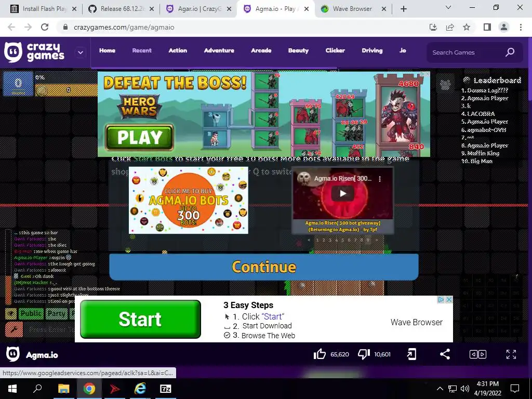Open the Beauty category
This screenshot has height=399, width=532.
click(x=298, y=50)
